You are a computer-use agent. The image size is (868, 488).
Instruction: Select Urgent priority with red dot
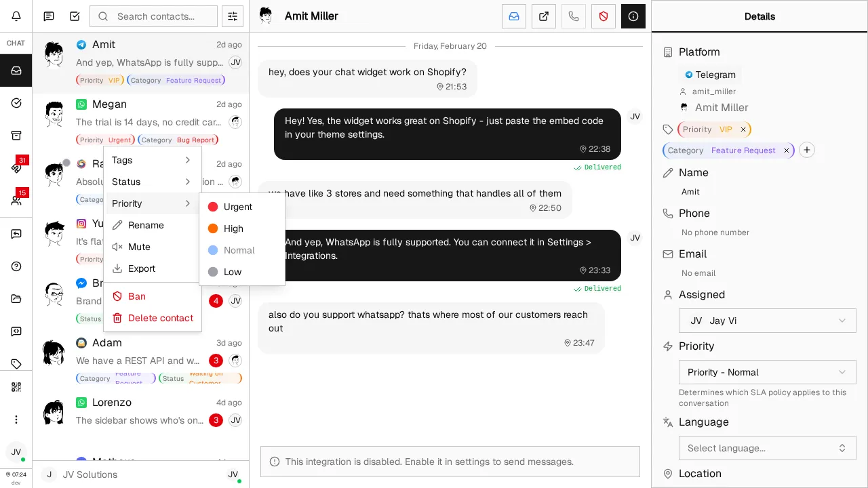pos(237,207)
